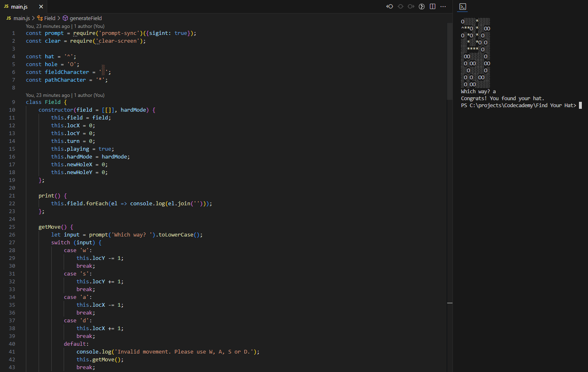The image size is (588, 372).
Task: Click the method cube icon before generateField
Action: click(x=65, y=18)
